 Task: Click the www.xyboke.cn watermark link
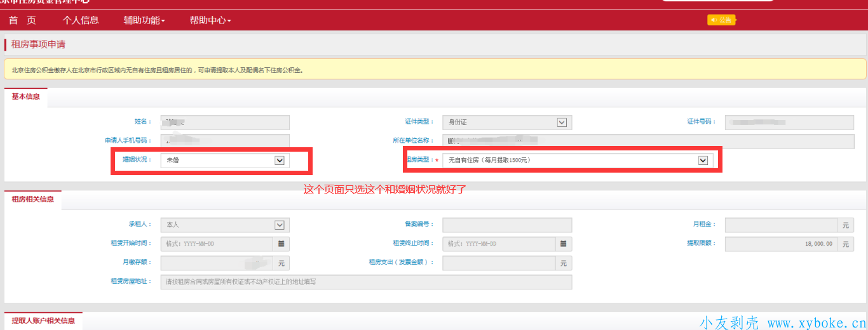[816, 323]
